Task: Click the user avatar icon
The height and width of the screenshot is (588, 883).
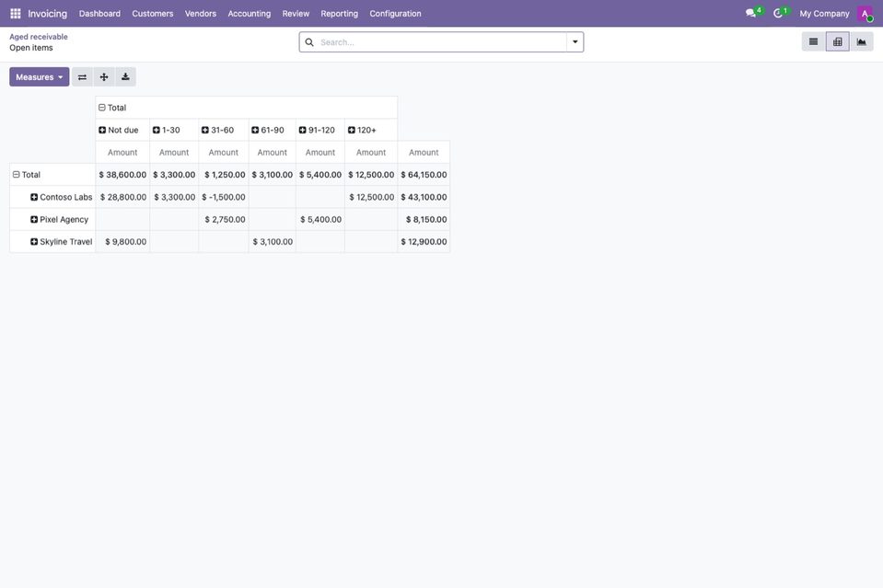Action: tap(865, 14)
